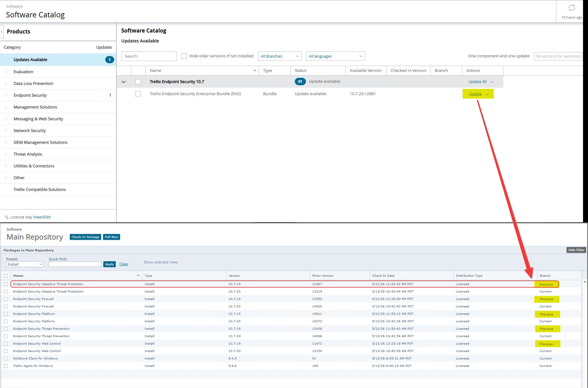This screenshot has width=588, height=388.
Task: Select Updates Available category
Action: (58, 60)
